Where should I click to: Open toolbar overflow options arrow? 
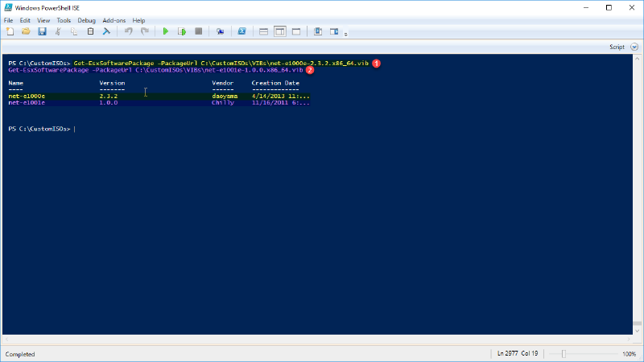click(x=346, y=34)
